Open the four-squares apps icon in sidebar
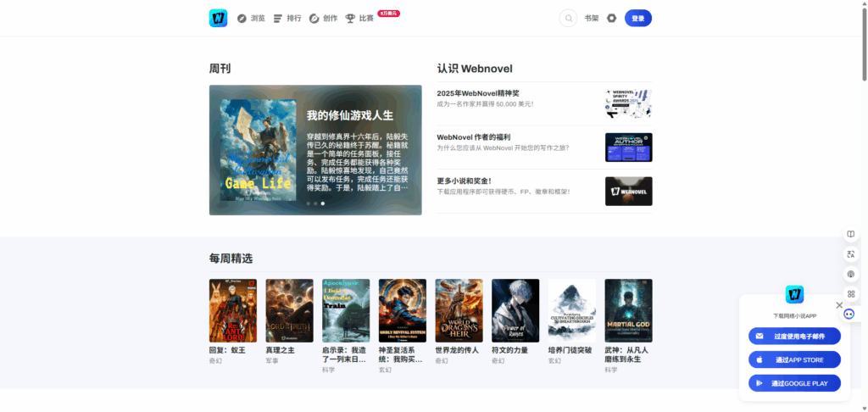The width and height of the screenshot is (868, 412). point(851,294)
